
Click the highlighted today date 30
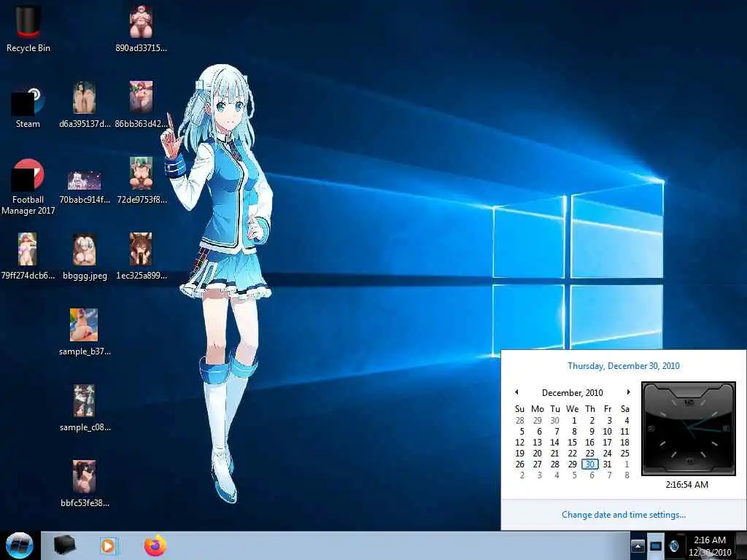pos(589,464)
